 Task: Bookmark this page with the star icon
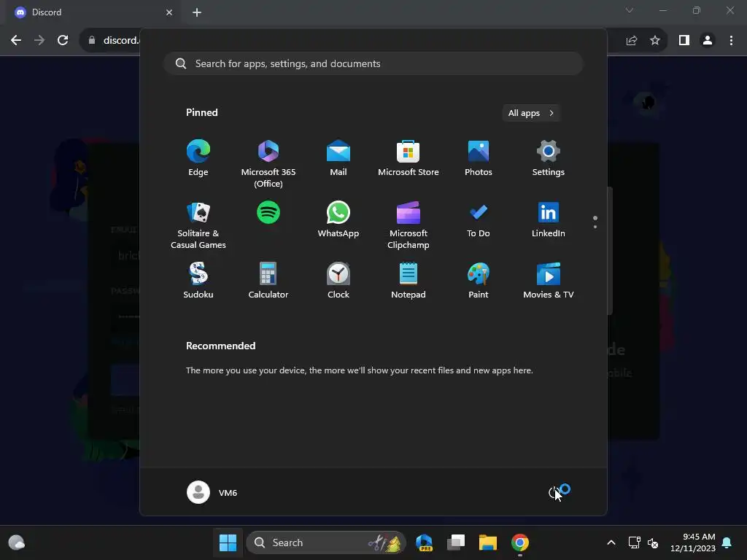click(x=655, y=41)
